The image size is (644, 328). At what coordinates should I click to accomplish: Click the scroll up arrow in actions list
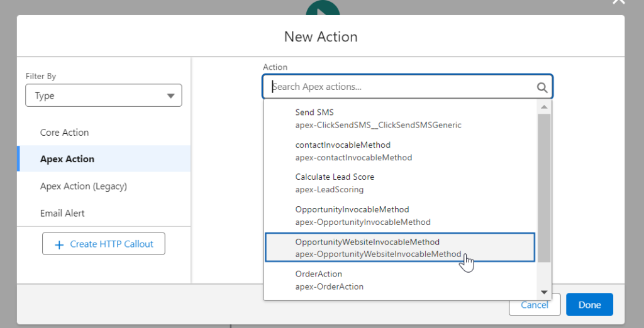point(544,107)
